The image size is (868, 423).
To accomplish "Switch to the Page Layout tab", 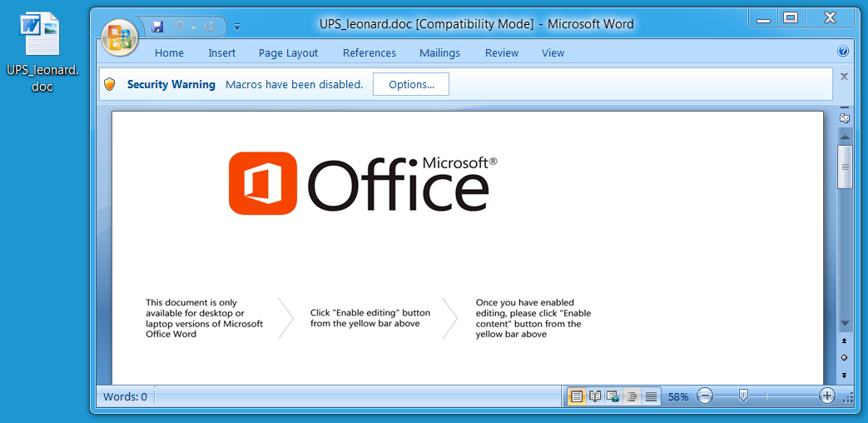I will tap(289, 53).
